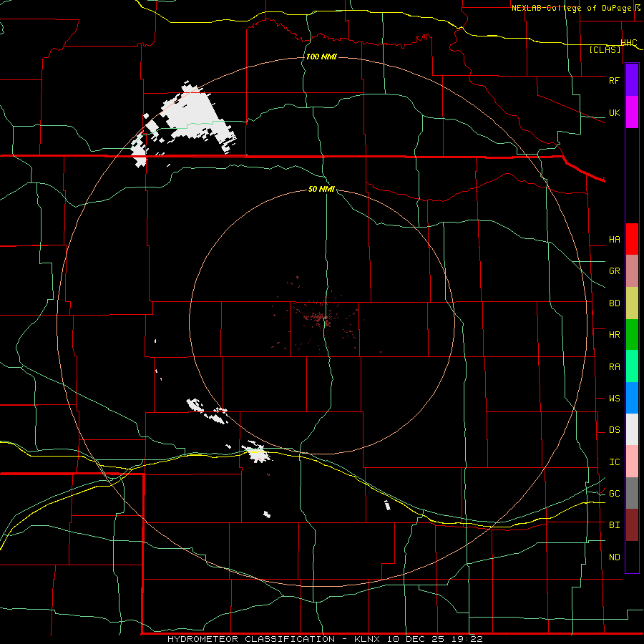Image resolution: width=644 pixels, height=644 pixels.
Task: Click the Hydrometeor Classification KLNX title text
Action: (325, 639)
